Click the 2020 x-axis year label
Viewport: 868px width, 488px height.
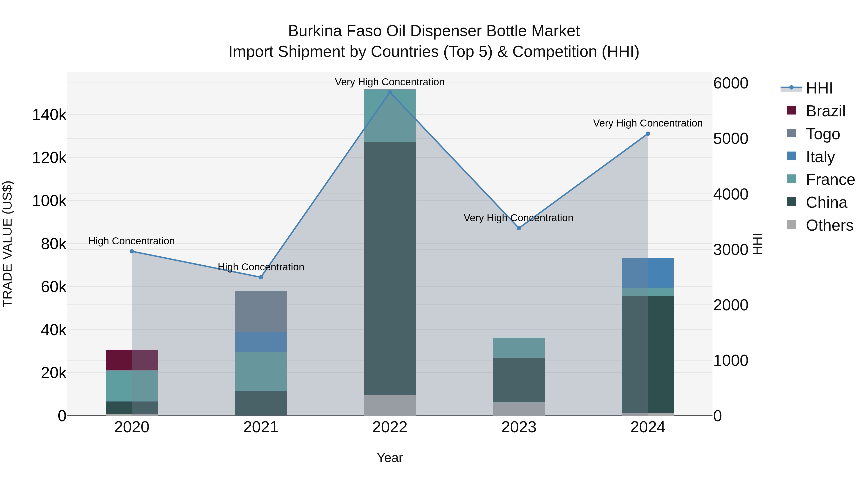pyautogui.click(x=132, y=427)
